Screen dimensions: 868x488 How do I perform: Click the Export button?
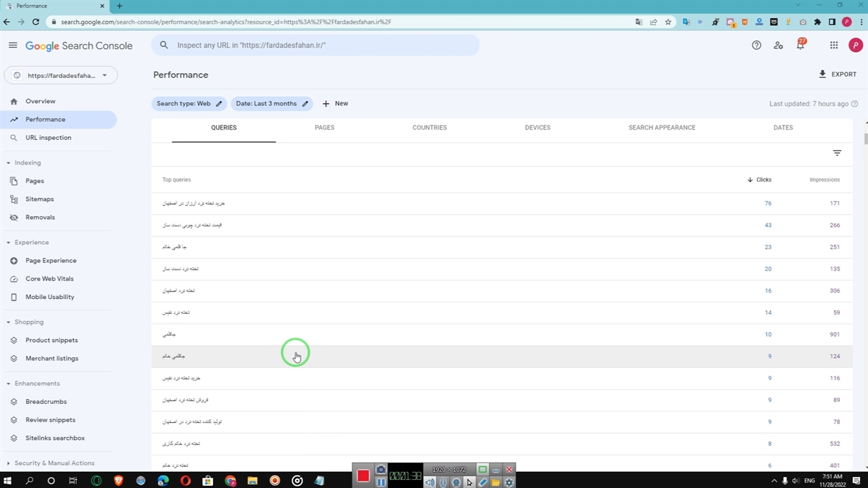pyautogui.click(x=837, y=75)
